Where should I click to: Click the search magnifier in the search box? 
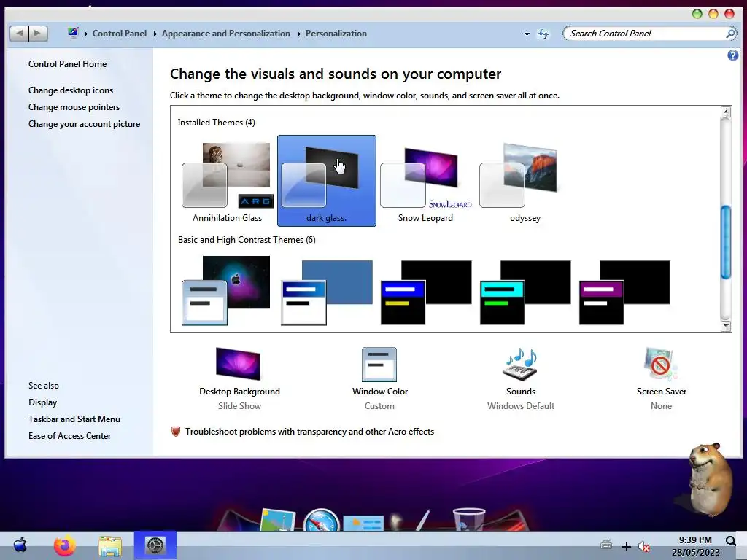tap(729, 34)
